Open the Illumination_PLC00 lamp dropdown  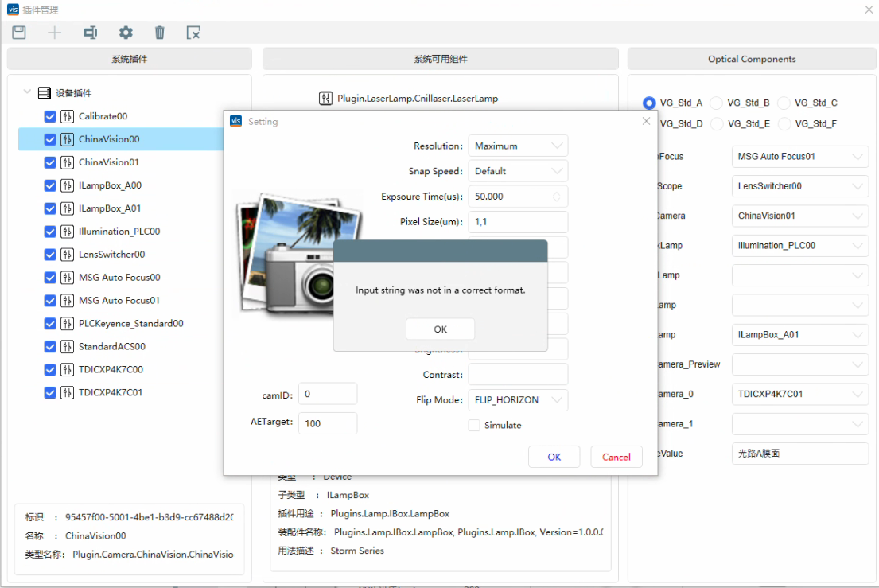tap(800, 246)
